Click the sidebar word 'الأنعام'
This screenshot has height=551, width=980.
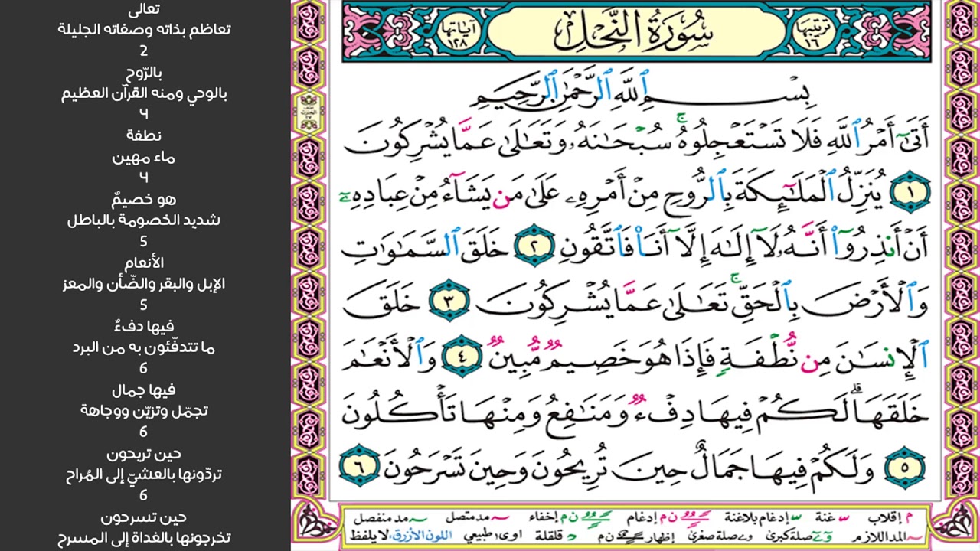tap(144, 263)
